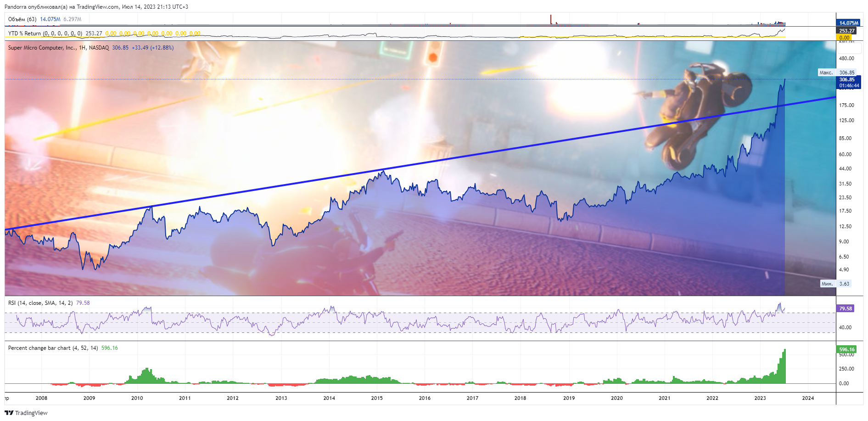868x421 pixels.
Task: Open the RSI (14, close, SMA, 14, 2) legend
Action: [x=40, y=303]
